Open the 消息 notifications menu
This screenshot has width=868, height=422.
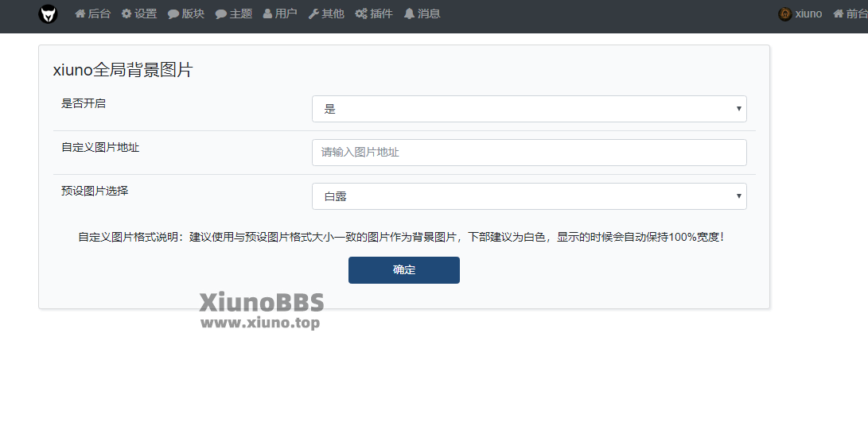click(422, 14)
